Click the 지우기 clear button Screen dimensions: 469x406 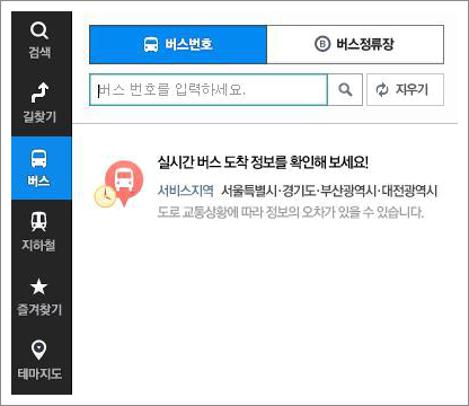point(405,90)
